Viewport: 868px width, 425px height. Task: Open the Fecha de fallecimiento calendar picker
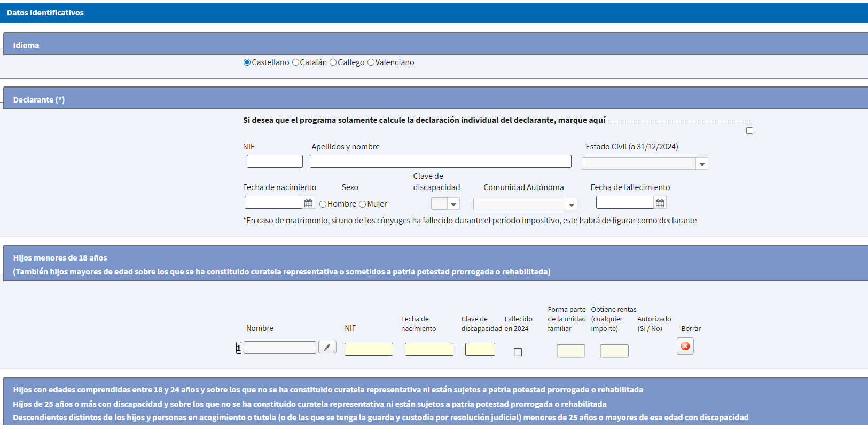click(x=660, y=203)
